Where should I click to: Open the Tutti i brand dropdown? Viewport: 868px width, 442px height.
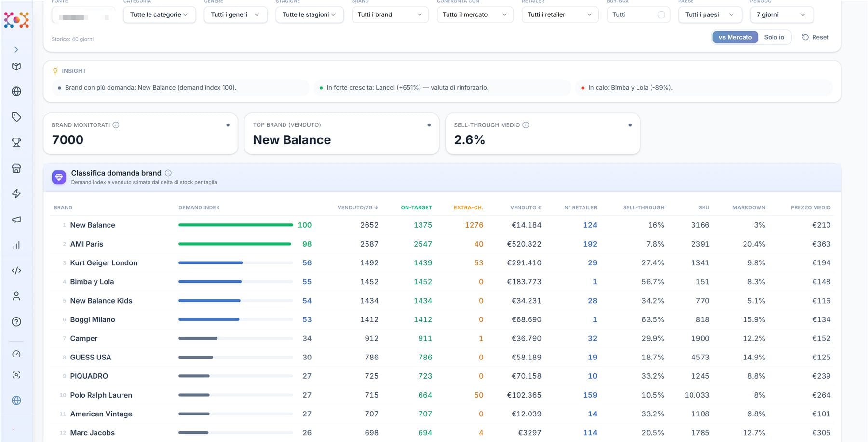tap(390, 14)
